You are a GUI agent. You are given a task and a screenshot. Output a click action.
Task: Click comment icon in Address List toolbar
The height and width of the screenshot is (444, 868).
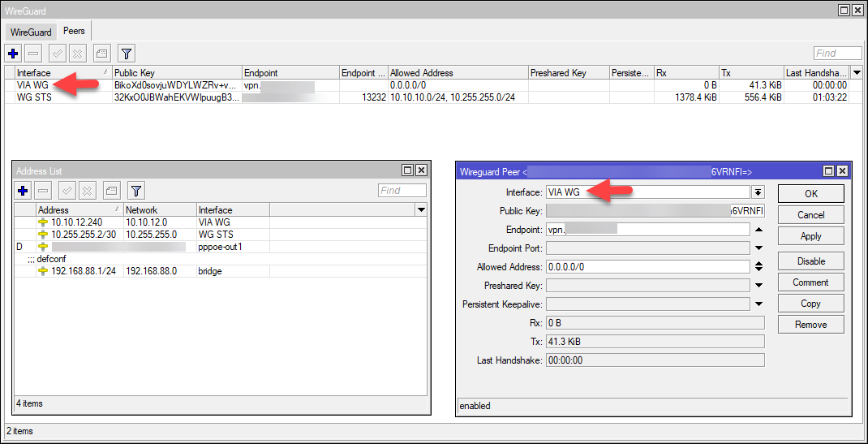[110, 191]
